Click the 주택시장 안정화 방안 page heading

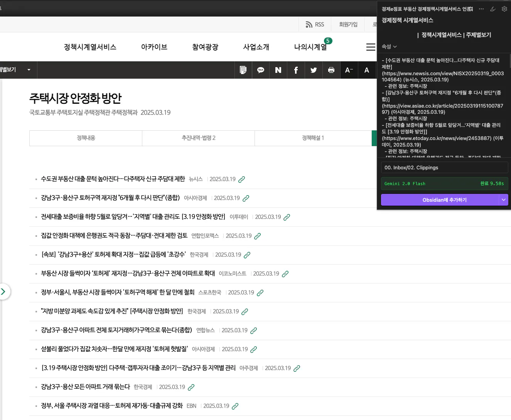point(76,98)
